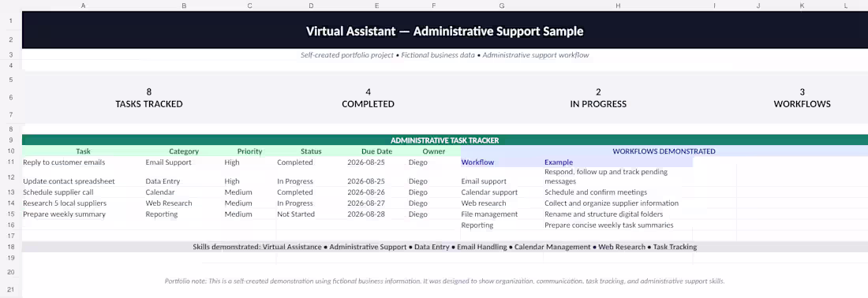Image resolution: width=868 pixels, height=298 pixels.
Task: Select the 'Owner' heading cell
Action: (433, 151)
